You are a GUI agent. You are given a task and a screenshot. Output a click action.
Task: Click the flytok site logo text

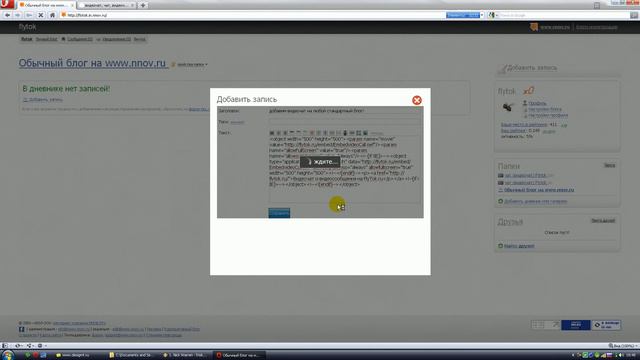click(27, 27)
